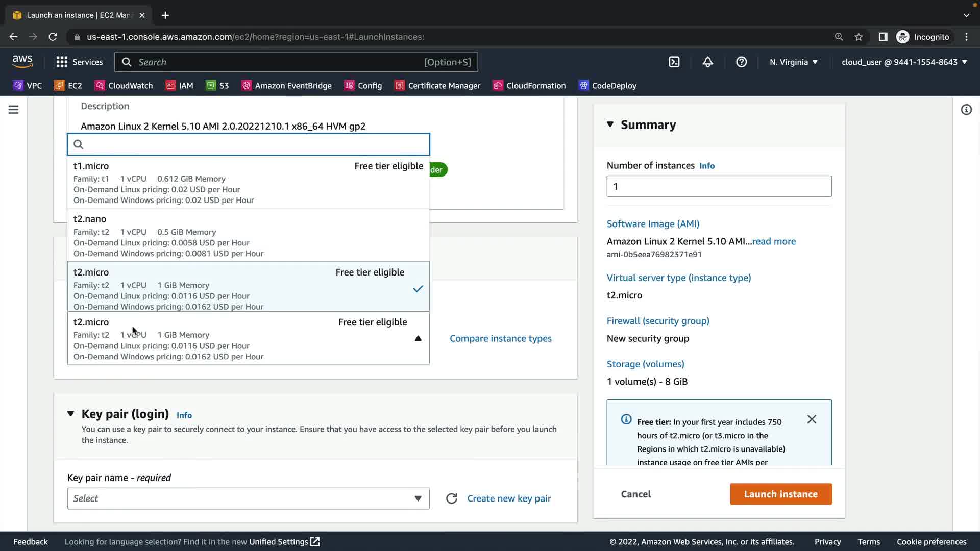Collapse the Summary panel
Viewport: 980px width, 551px height.
(x=610, y=124)
